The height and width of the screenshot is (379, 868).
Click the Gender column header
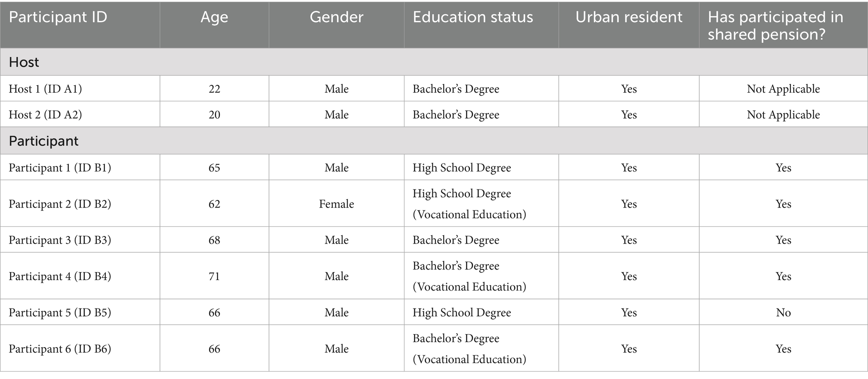[336, 17]
